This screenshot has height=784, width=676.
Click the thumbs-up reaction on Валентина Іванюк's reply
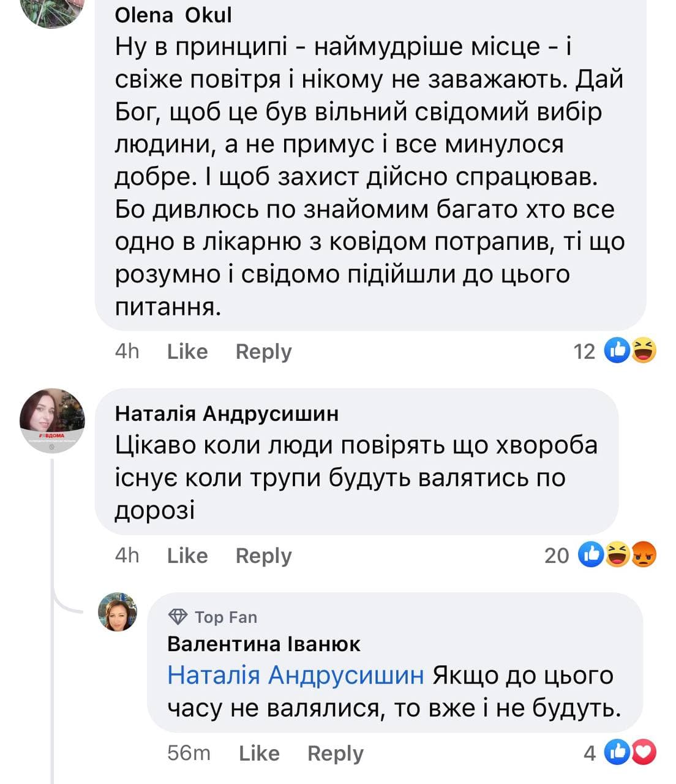coord(617,753)
